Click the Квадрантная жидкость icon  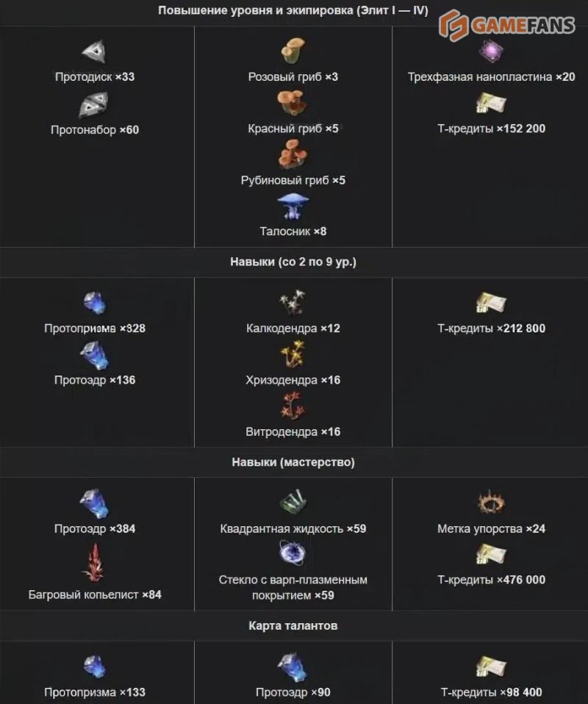293,503
